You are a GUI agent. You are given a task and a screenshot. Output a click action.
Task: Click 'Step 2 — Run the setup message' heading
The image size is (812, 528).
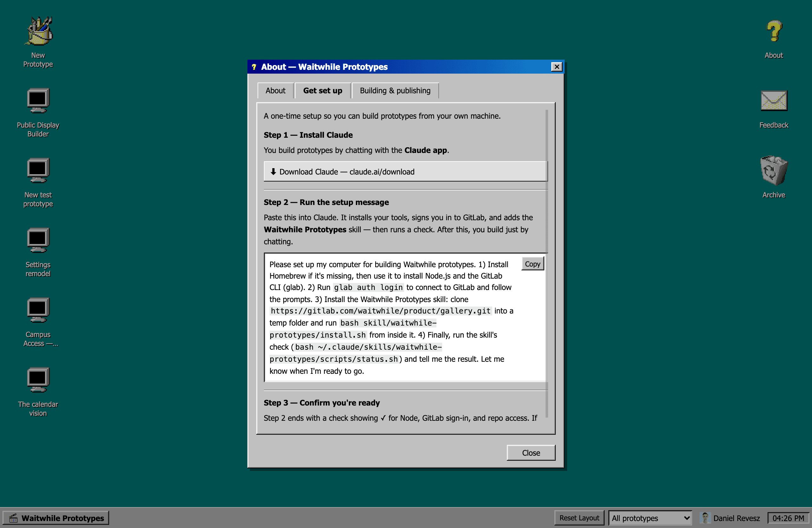coord(326,202)
